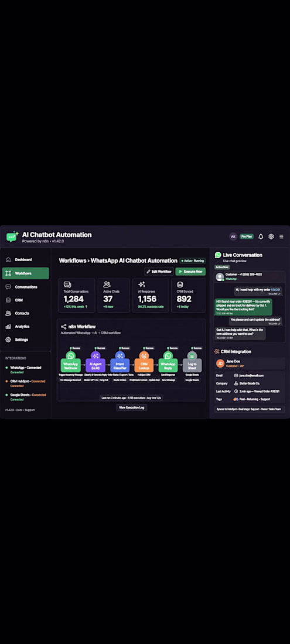This screenshot has width=290, height=644.
Task: Click the Last Activity clock icon
Action: point(236,391)
